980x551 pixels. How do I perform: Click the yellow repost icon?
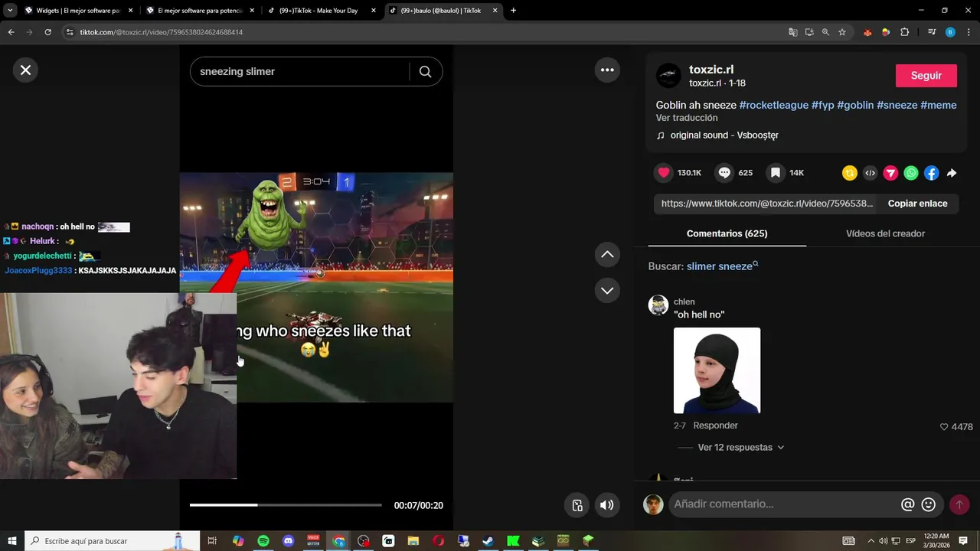pos(850,173)
